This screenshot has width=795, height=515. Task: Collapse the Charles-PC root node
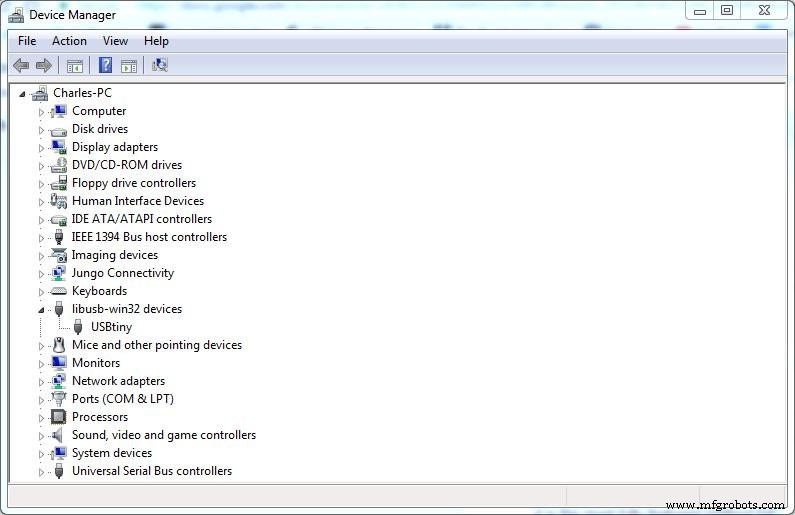[22, 94]
